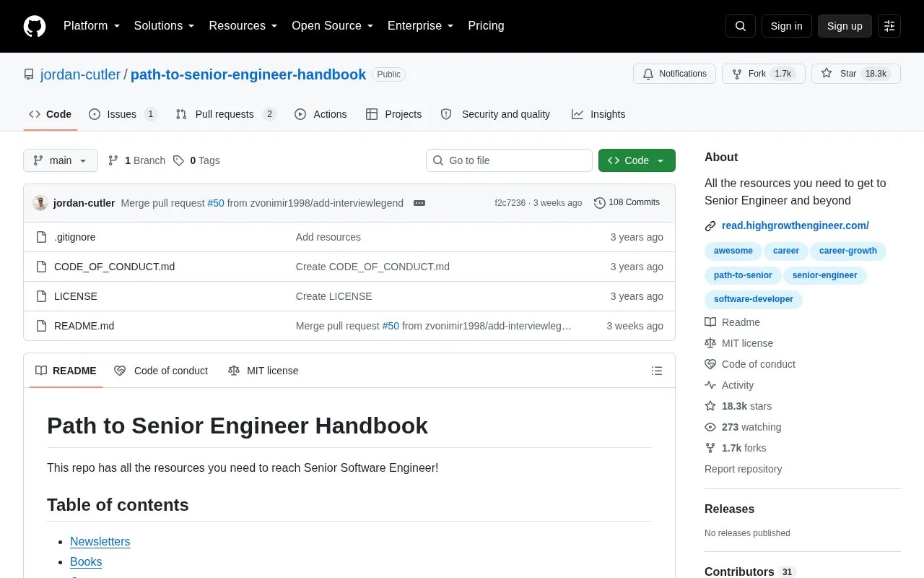Click the GitHub logo icon
Viewport: 924px width, 578px height.
pyautogui.click(x=35, y=26)
